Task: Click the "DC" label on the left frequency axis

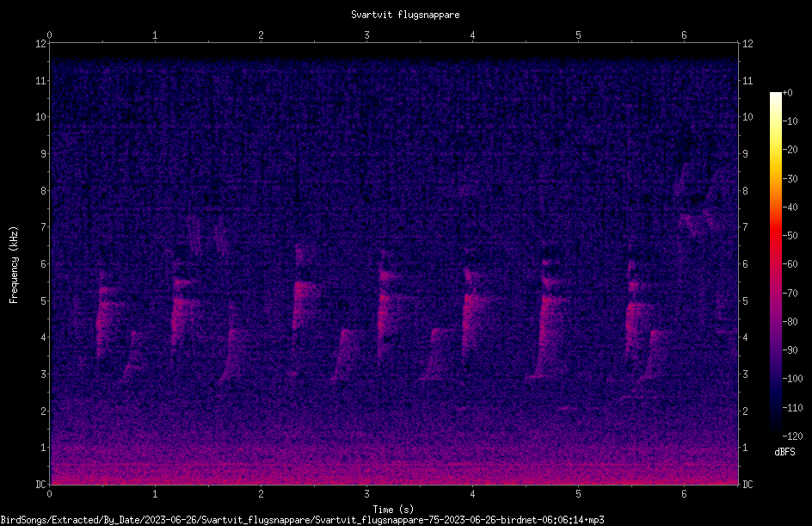Action: coord(40,485)
